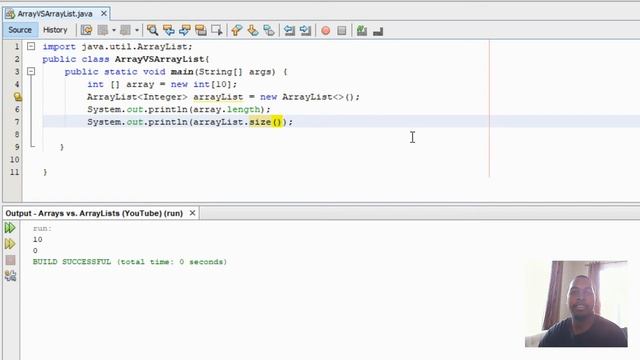
Task: Click the Last Edit toolbar icon
Action: point(86,30)
